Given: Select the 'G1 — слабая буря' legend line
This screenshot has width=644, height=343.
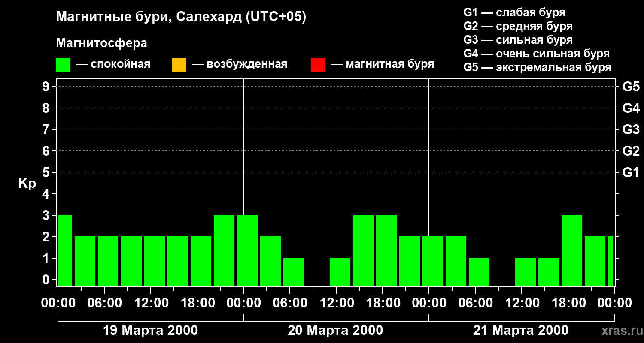Looking at the screenshot, I should tap(514, 12).
